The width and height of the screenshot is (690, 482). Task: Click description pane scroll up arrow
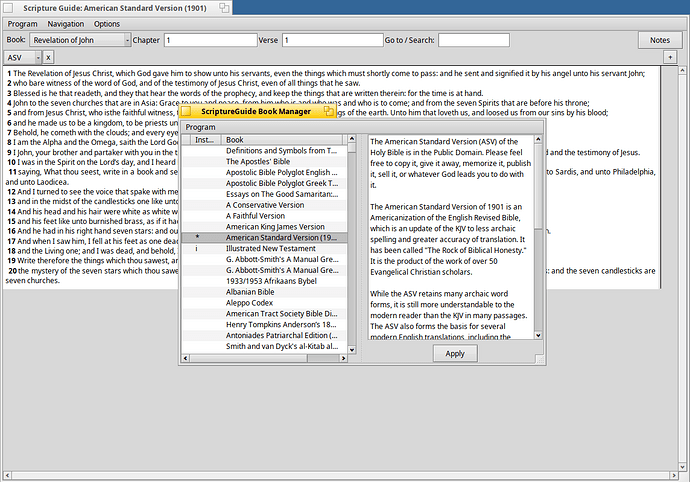point(538,139)
